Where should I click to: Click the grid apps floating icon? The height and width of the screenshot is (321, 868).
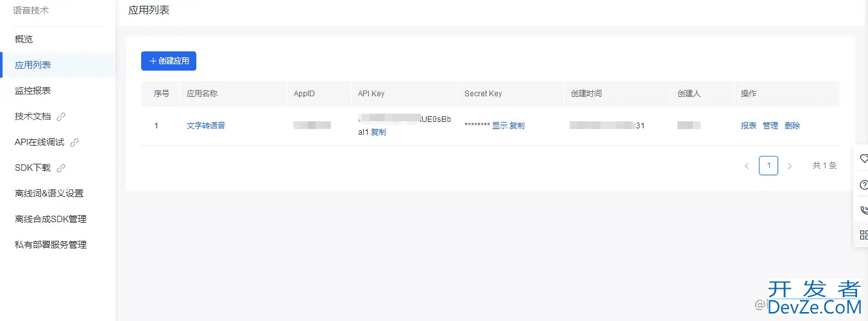click(x=863, y=235)
